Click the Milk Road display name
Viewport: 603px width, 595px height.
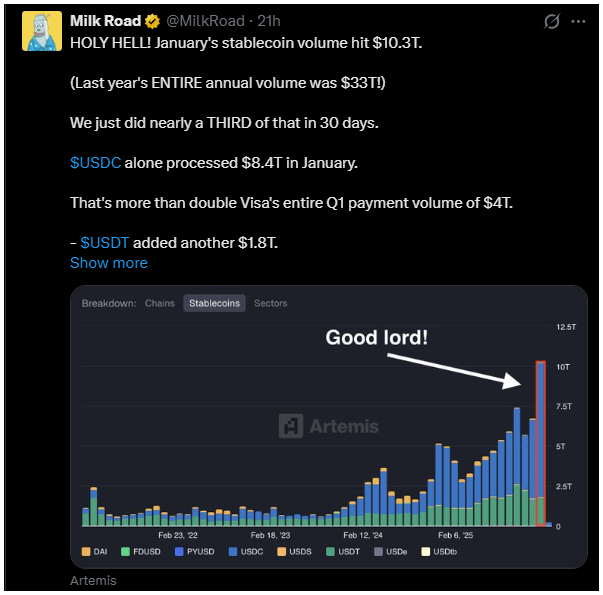pyautogui.click(x=105, y=21)
